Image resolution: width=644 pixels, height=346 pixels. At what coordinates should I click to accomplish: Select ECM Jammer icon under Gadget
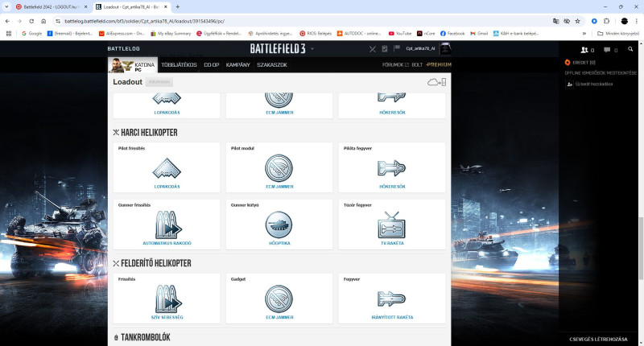point(279,299)
